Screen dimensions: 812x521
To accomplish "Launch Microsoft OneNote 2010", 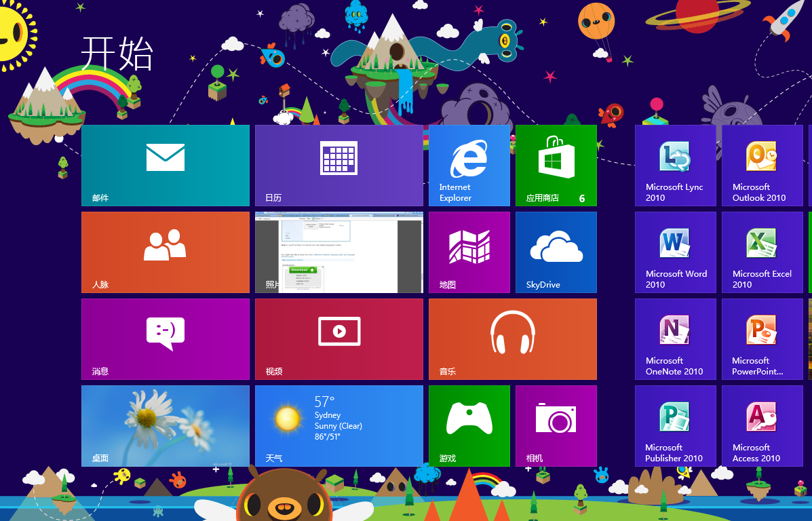I will (x=675, y=339).
